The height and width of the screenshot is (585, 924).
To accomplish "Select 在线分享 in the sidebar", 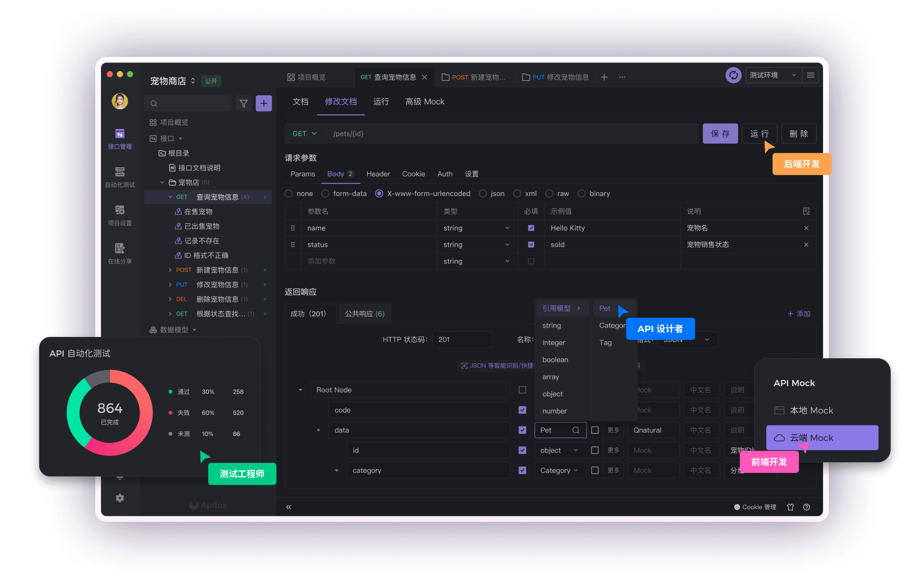I will (120, 253).
